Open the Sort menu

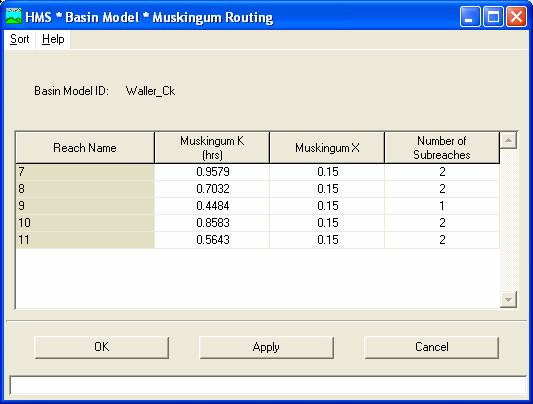(x=19, y=39)
